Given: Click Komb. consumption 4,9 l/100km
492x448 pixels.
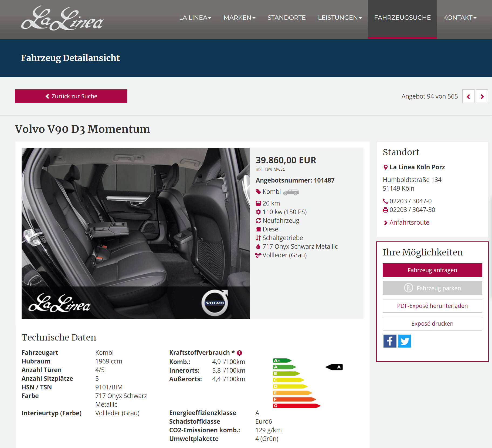Looking at the screenshot, I should point(229,362).
